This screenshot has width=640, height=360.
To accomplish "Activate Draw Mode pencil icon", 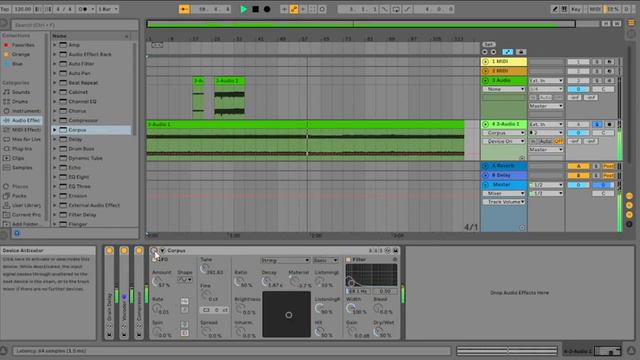I will [x=555, y=9].
